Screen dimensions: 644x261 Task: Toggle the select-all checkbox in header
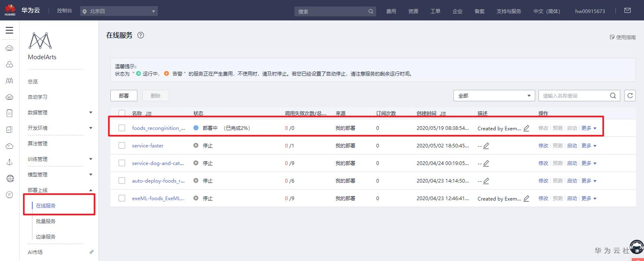pyautogui.click(x=122, y=113)
